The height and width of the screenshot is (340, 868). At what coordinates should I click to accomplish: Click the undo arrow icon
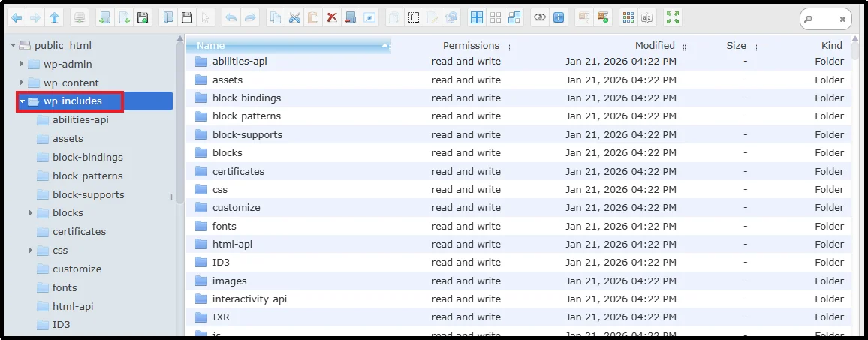point(231,18)
